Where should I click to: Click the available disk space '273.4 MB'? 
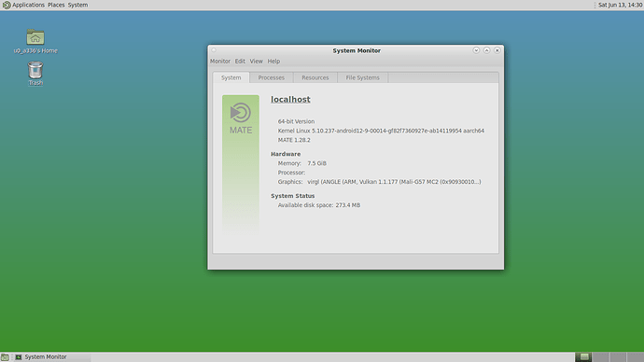pos(347,205)
